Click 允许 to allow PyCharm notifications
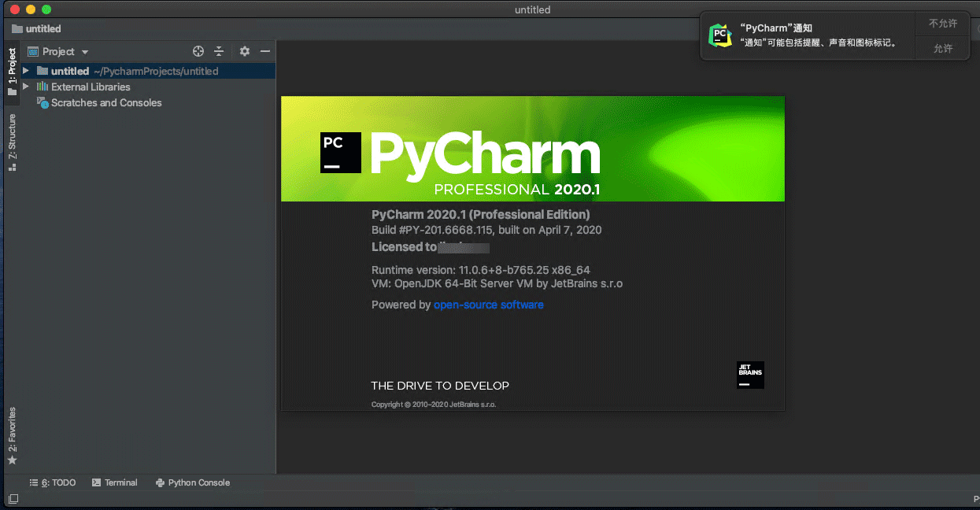The width and height of the screenshot is (980, 510). [x=943, y=49]
